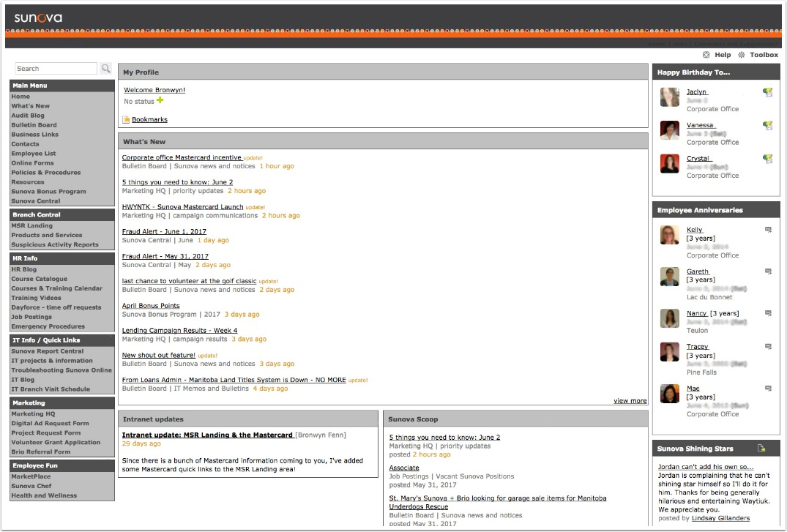Open Jaclyn's profile photo

[670, 97]
